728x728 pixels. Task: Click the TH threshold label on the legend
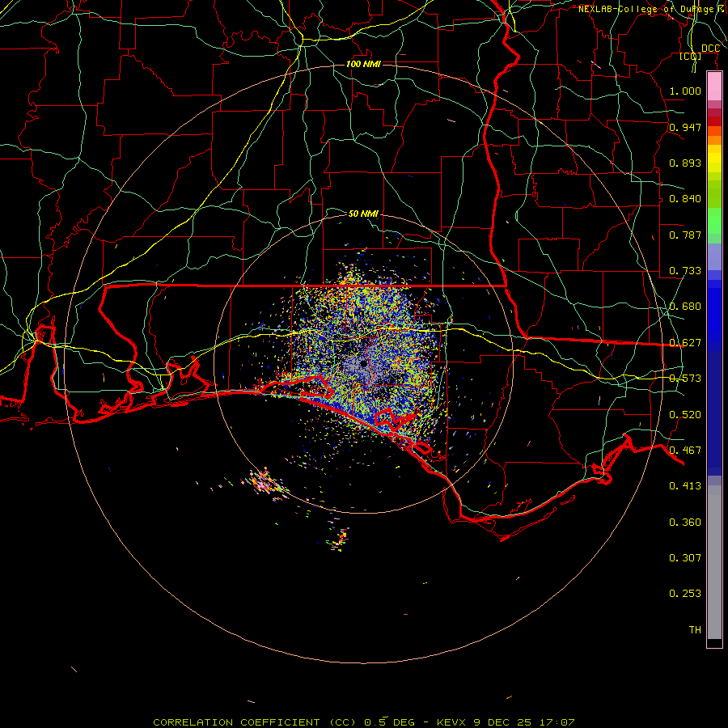695,630
